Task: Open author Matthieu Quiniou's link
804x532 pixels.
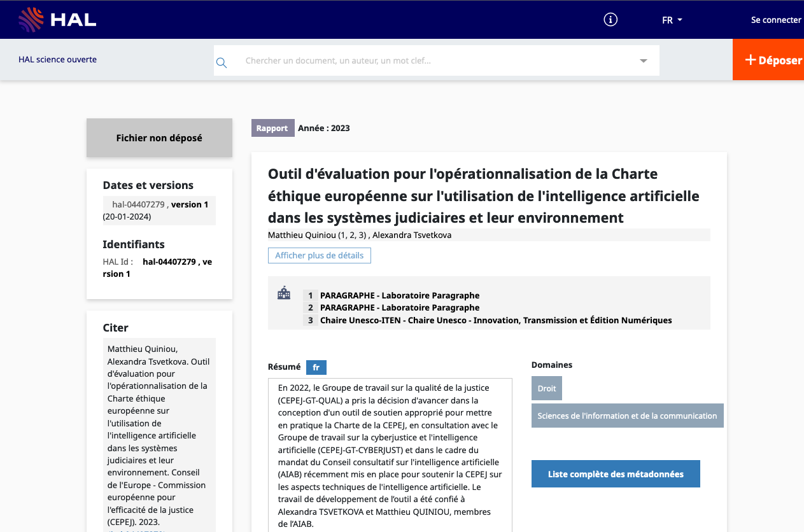Action: (302, 235)
